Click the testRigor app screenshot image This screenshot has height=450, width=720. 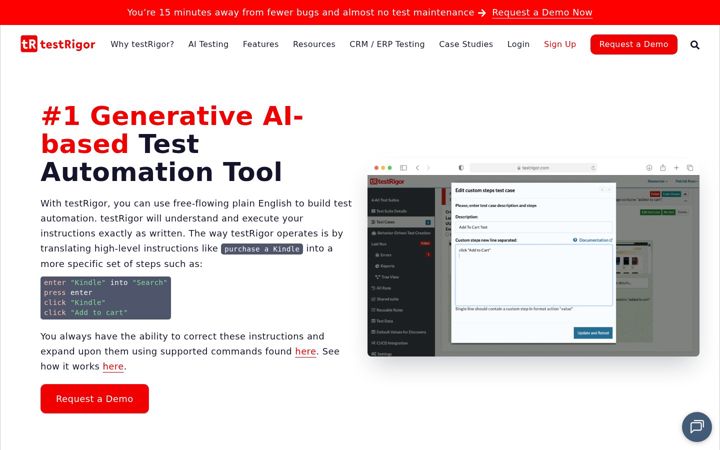[x=533, y=259]
